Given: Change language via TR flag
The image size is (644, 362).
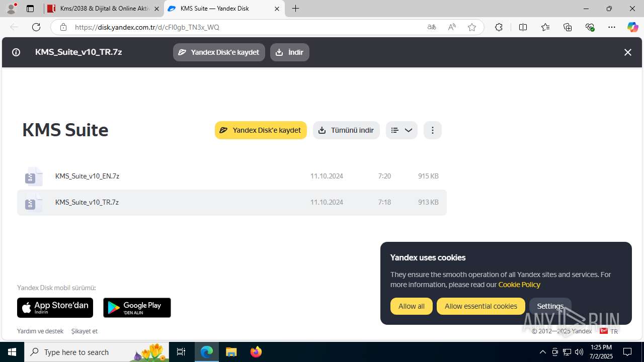Looking at the screenshot, I should pyautogui.click(x=609, y=331).
